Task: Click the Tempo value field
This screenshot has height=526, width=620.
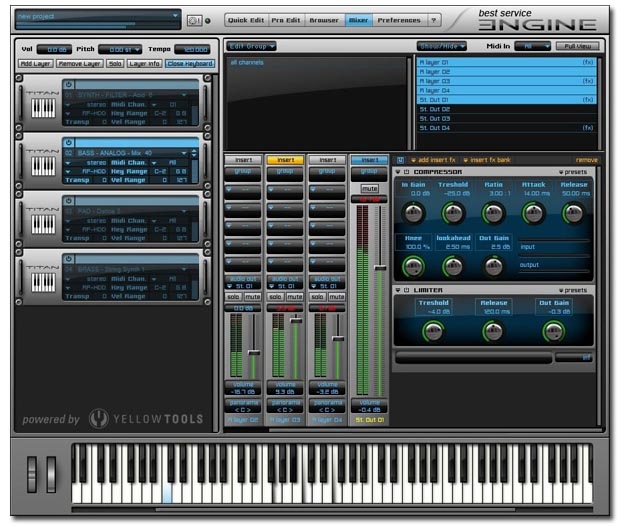Action: click(x=192, y=49)
